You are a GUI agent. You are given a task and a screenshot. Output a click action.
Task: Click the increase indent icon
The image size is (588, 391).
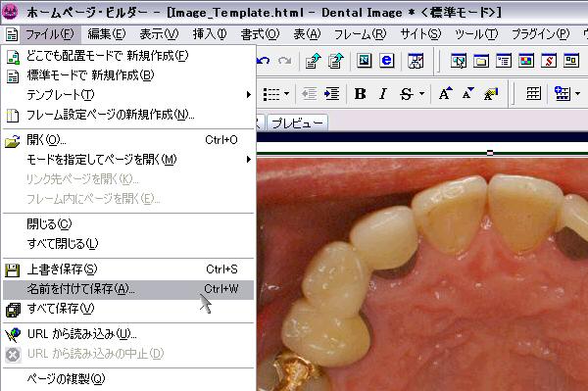[x=331, y=94]
